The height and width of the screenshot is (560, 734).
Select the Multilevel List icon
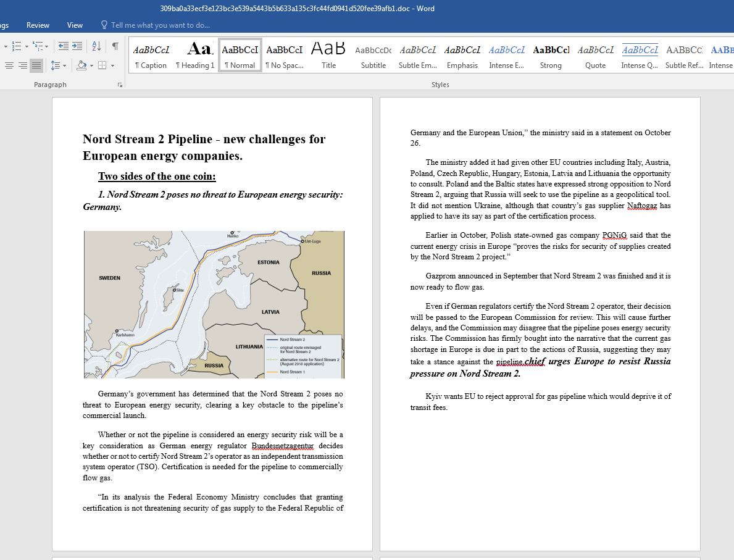tap(38, 46)
